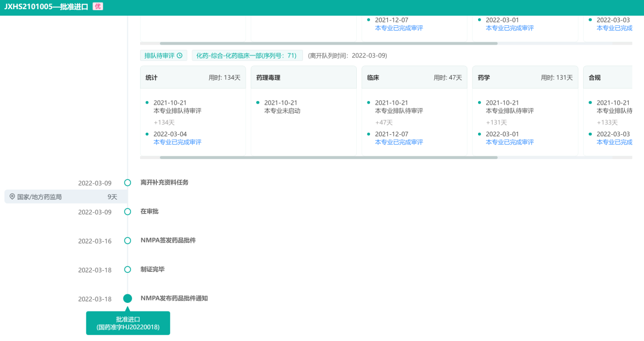Click the horizontal scrollbar above the 排队待审评 tag
Screen dimensions: 644x341
click(328, 44)
